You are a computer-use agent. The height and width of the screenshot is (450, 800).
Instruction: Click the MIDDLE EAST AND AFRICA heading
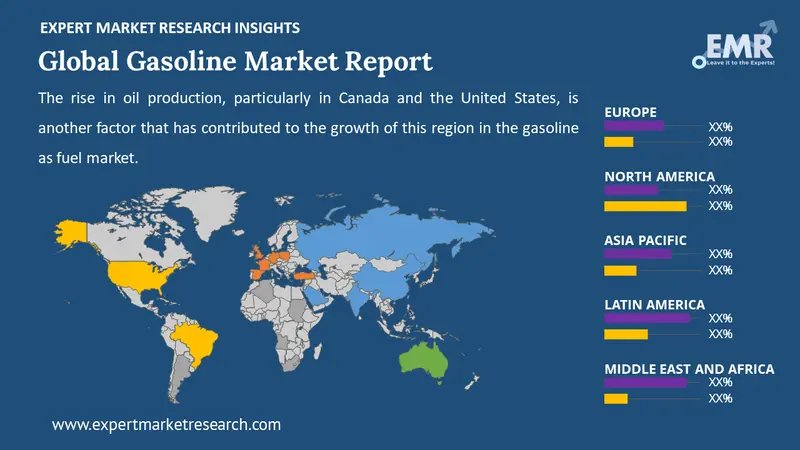[689, 369]
